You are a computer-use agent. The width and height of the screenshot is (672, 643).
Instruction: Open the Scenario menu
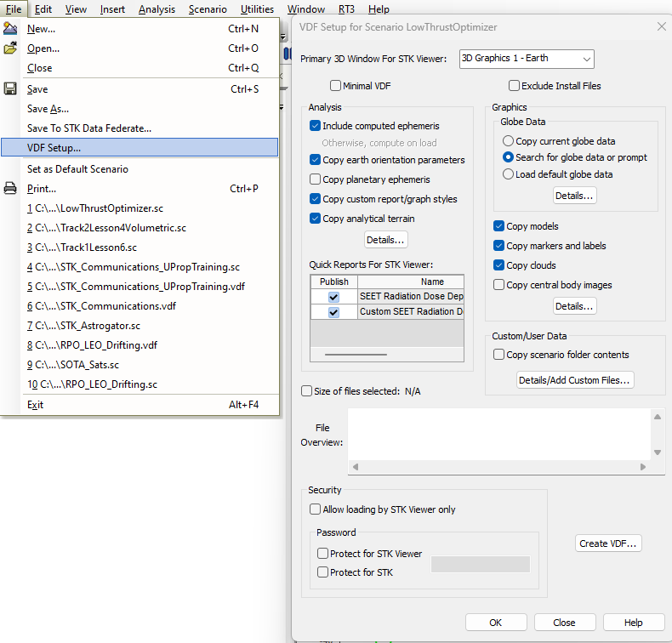[208, 9]
